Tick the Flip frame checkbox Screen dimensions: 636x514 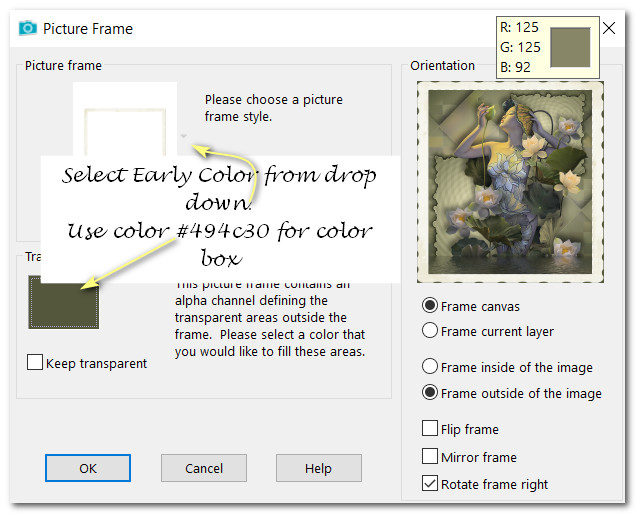tap(430, 429)
